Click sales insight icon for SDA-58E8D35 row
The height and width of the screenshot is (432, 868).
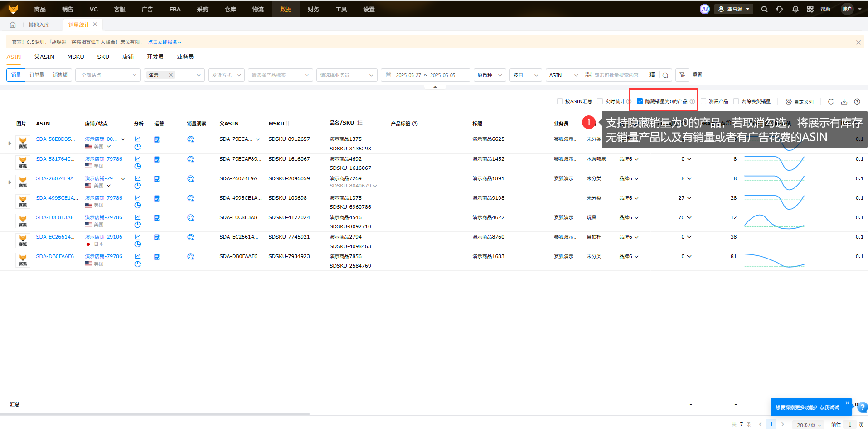point(191,139)
